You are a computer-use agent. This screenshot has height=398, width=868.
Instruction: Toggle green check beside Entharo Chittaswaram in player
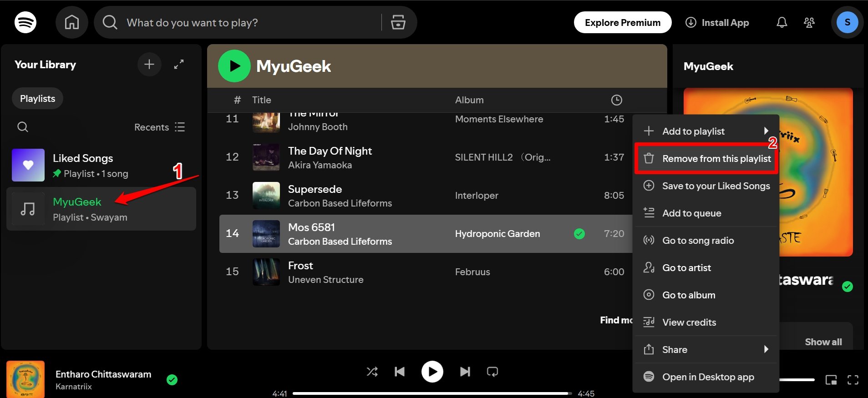(172, 380)
